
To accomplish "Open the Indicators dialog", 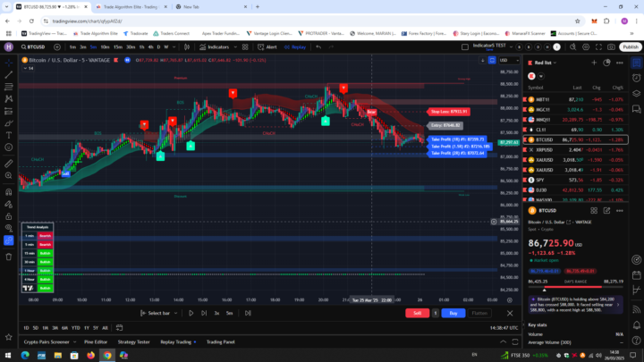I will 215,47.
